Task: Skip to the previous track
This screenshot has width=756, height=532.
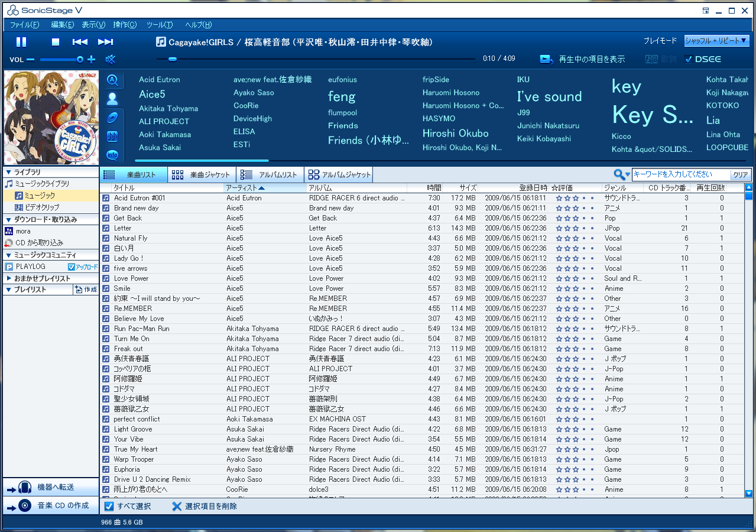Action: (x=80, y=42)
